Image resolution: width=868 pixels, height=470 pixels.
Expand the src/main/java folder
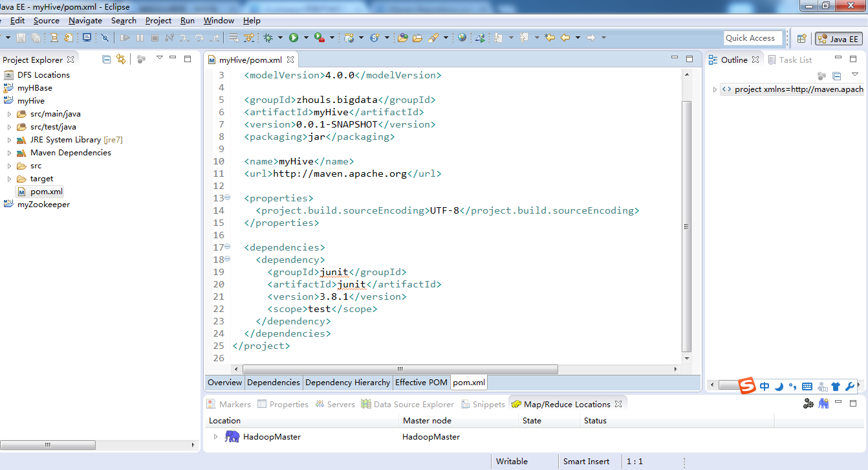[x=9, y=114]
